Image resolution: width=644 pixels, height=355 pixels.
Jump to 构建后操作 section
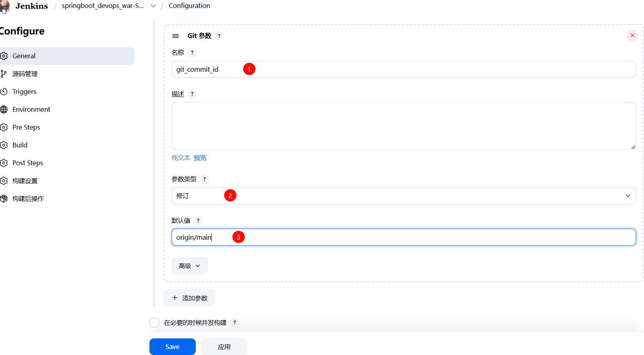pos(28,198)
